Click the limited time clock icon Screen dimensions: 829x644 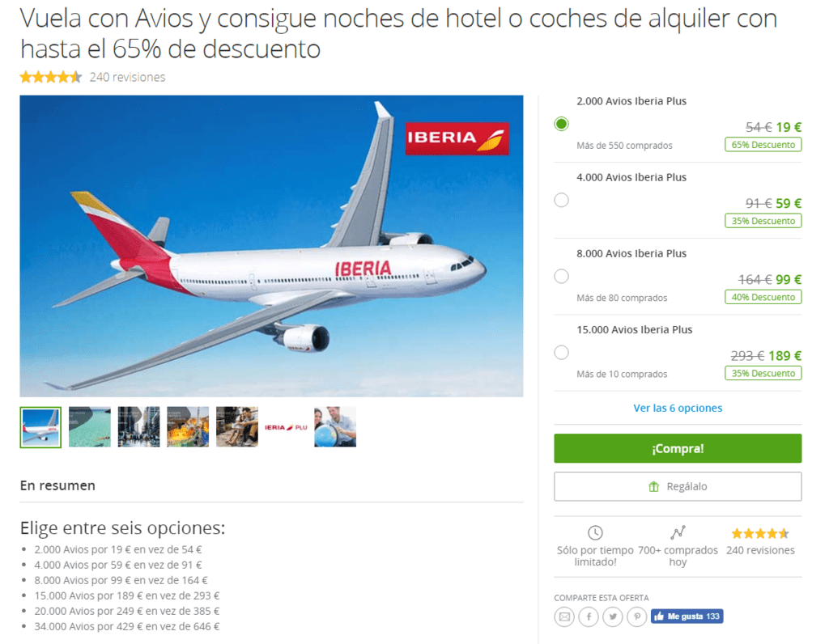tap(595, 532)
